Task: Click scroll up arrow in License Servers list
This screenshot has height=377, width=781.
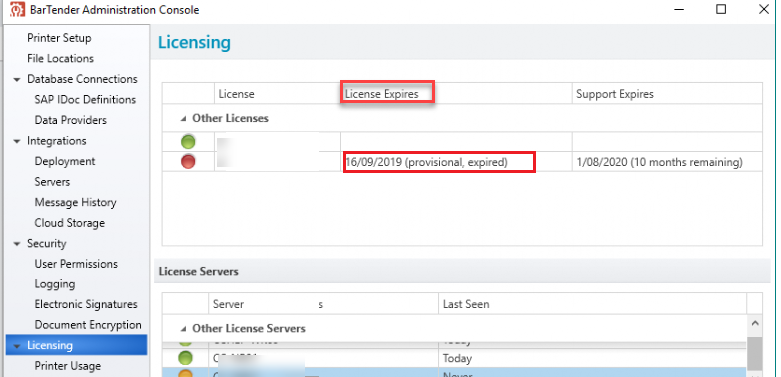Action: [755, 324]
